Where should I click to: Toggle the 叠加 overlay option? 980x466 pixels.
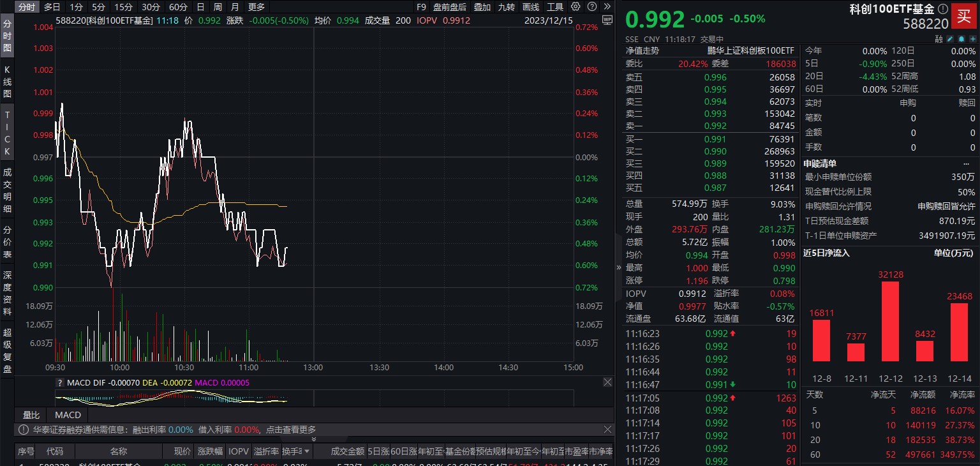coord(482,7)
